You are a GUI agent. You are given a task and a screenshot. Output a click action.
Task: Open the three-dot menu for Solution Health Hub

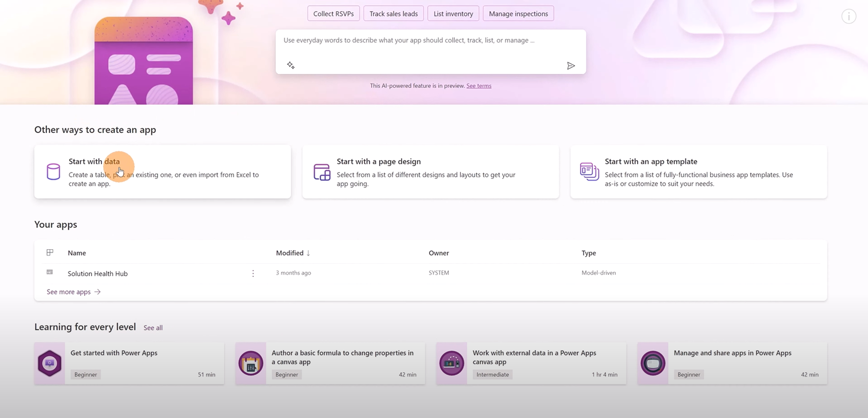click(x=253, y=273)
